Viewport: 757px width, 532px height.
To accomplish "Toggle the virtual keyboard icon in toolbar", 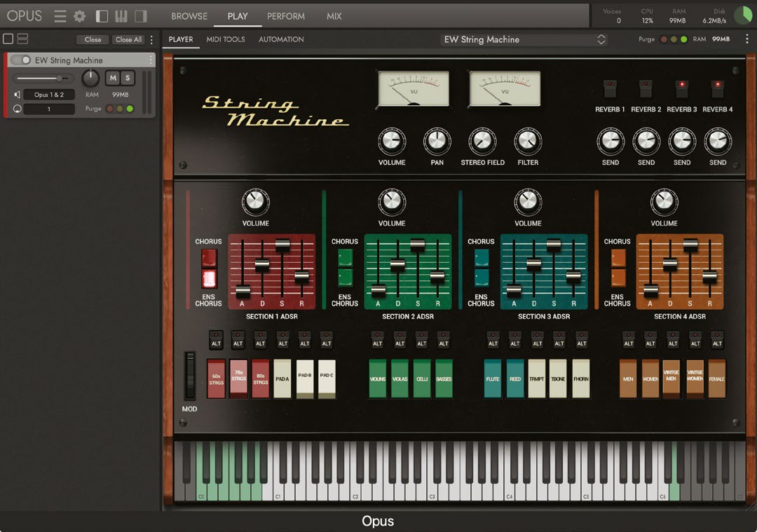I will 121,16.
